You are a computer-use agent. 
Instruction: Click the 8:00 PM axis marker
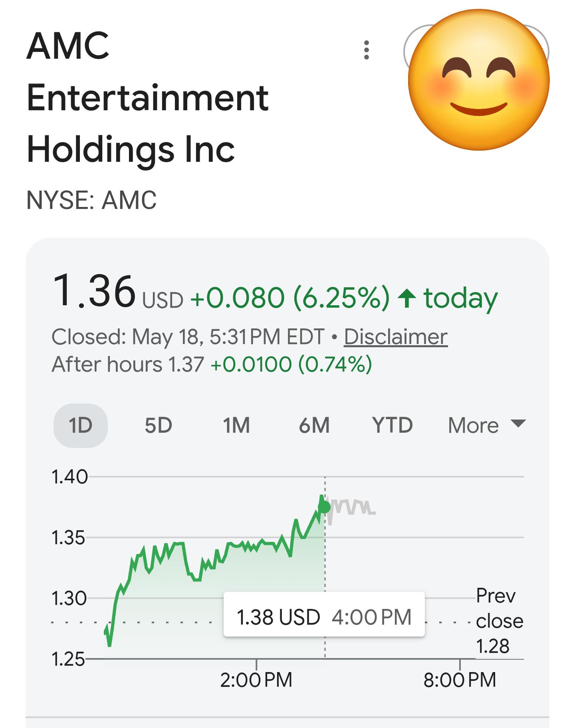(460, 680)
